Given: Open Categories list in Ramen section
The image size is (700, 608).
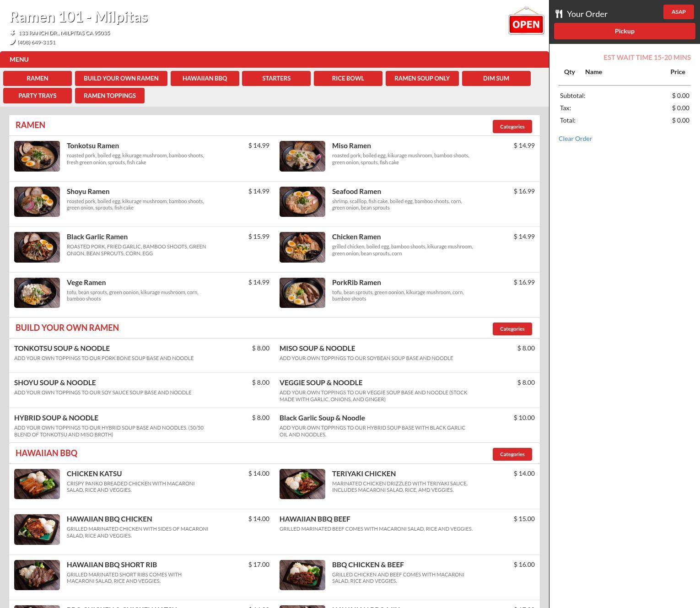Looking at the screenshot, I should pyautogui.click(x=512, y=127).
